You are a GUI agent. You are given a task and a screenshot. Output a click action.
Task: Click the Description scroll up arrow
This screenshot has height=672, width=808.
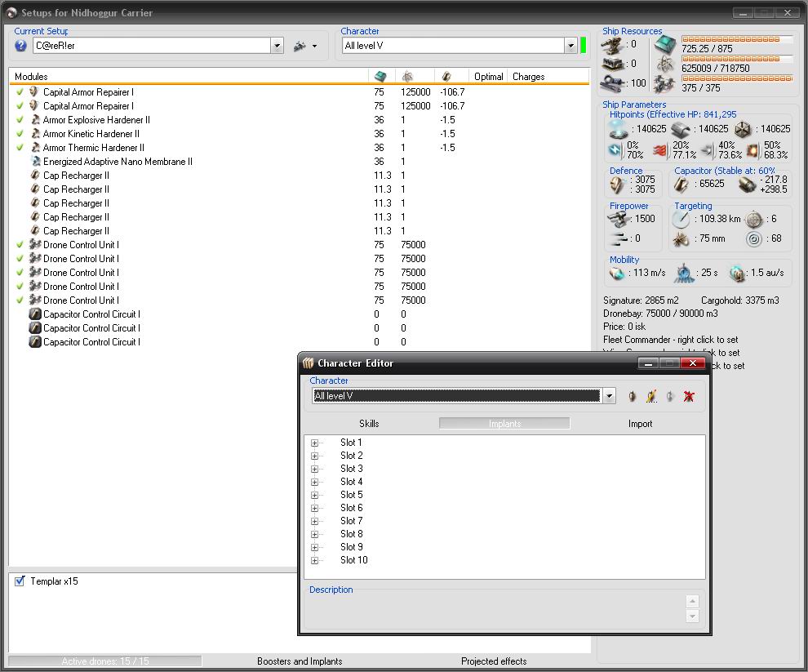pyautogui.click(x=693, y=601)
